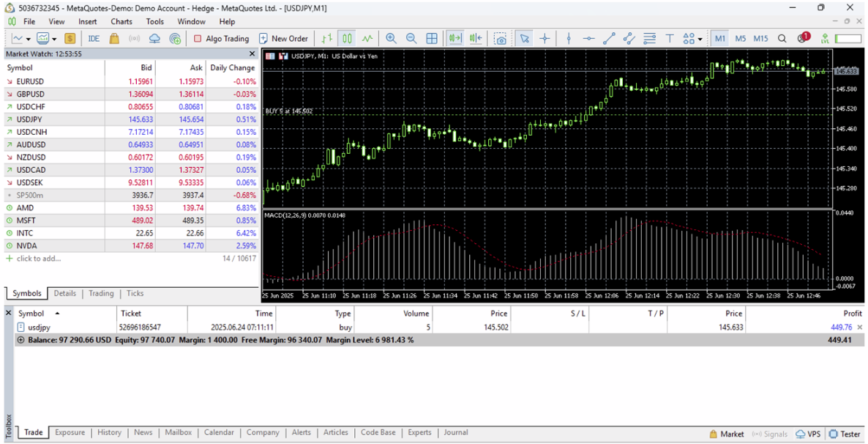Open the IDE MetaEditor
Screen dimensions: 868x444
pyautogui.click(x=93, y=39)
